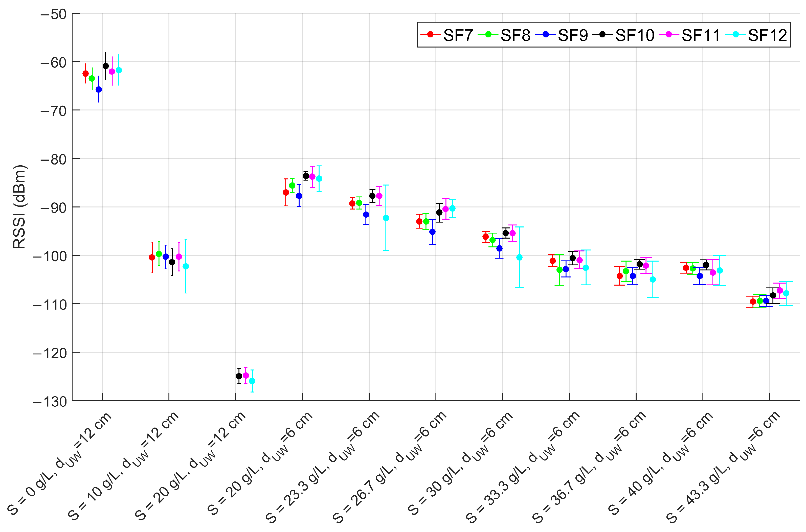
Task: Select the SF12 legend text label
Action: (x=767, y=35)
